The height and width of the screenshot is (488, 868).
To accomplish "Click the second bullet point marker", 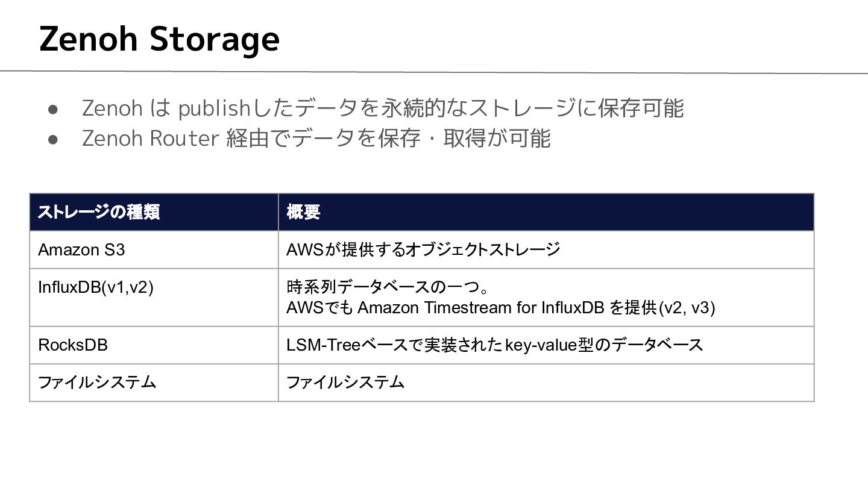I will tap(52, 140).
